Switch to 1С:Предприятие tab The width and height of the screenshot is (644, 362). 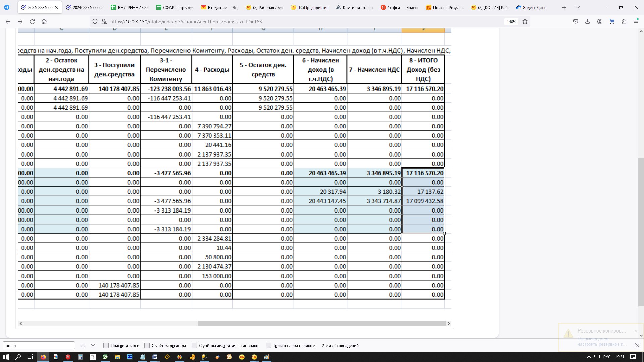point(313,7)
